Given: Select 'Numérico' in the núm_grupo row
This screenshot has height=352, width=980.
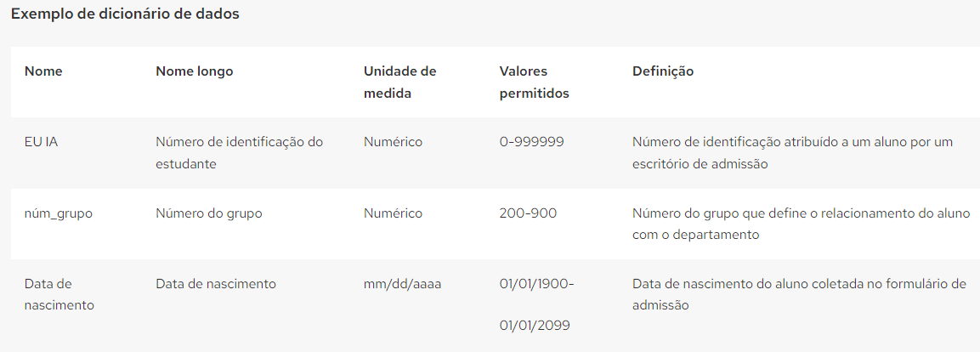Looking at the screenshot, I should (394, 213).
